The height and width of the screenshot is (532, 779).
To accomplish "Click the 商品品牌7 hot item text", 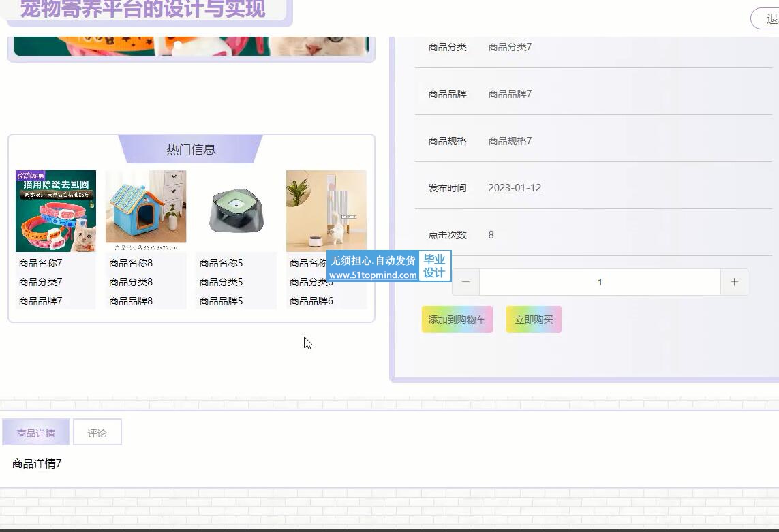I will [40, 300].
